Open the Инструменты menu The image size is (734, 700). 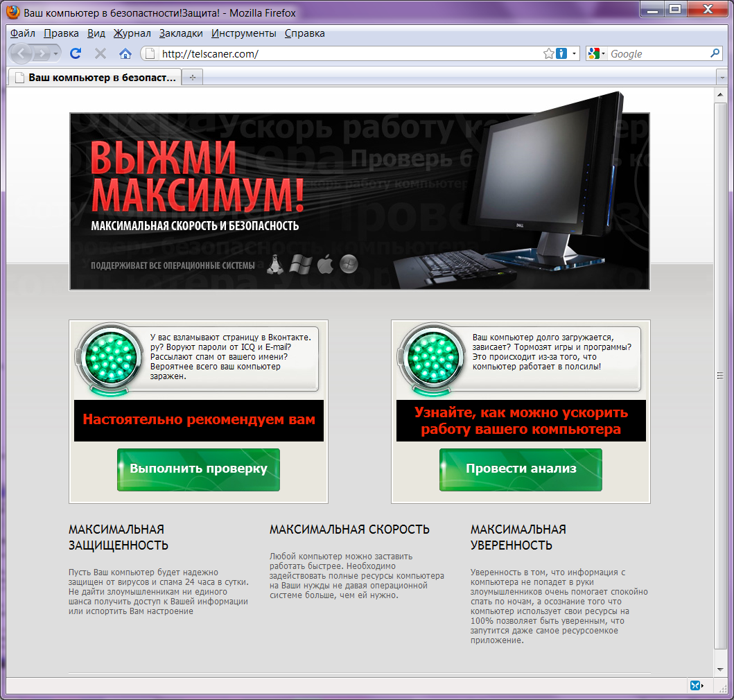[243, 33]
